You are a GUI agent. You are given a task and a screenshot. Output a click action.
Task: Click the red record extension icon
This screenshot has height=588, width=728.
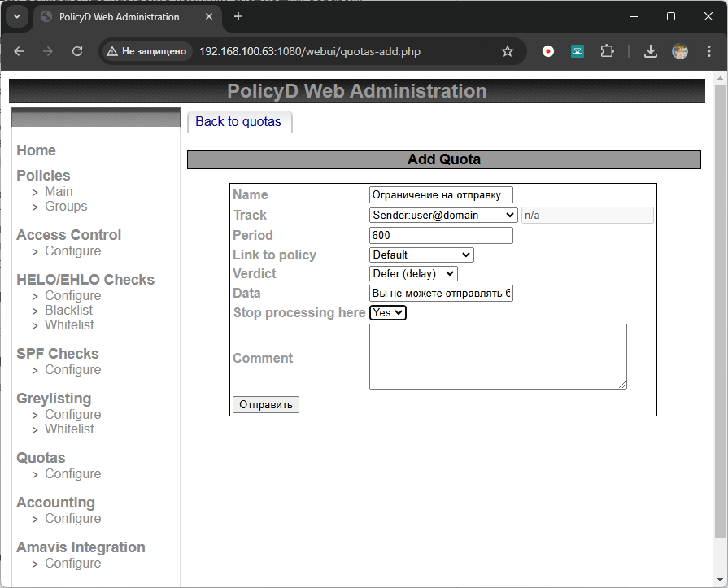tap(548, 51)
